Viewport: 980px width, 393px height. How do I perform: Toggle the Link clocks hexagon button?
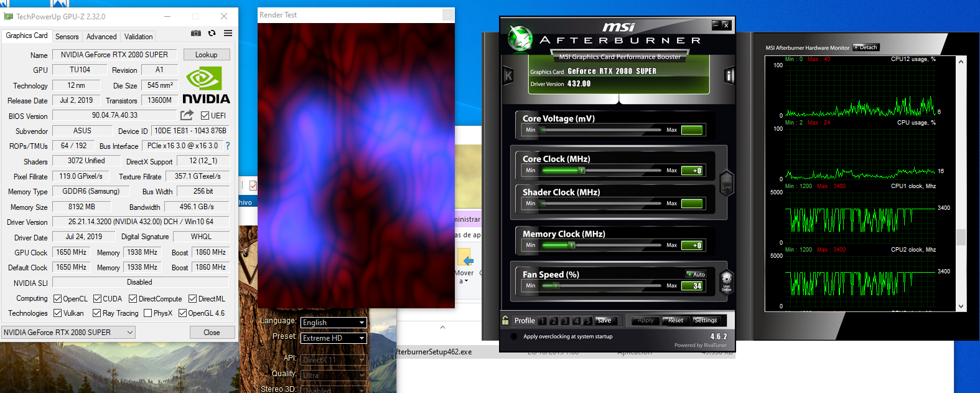point(727,183)
